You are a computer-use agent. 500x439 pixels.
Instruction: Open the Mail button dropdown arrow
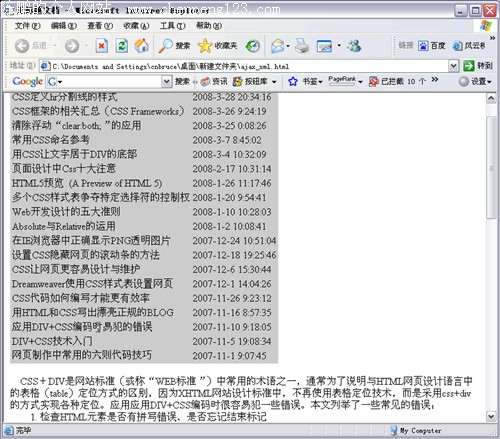coord(288,46)
